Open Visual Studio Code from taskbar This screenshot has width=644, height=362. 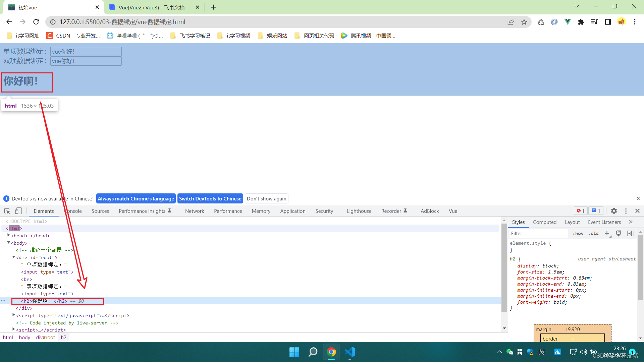point(350,352)
